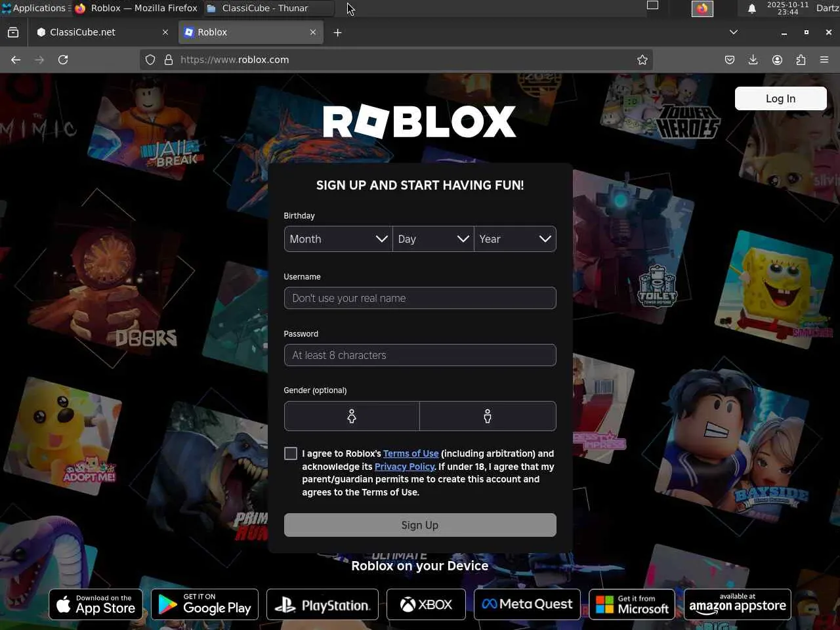Open Firefox View from the tab bar
Image resolution: width=840 pixels, height=630 pixels.
click(x=13, y=32)
